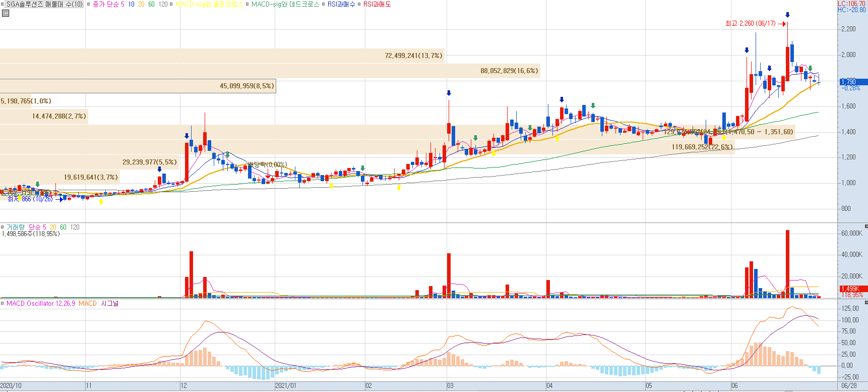Click the LC:106.70 indicator text
This screenshot has height=392, width=868.
(852, 4)
